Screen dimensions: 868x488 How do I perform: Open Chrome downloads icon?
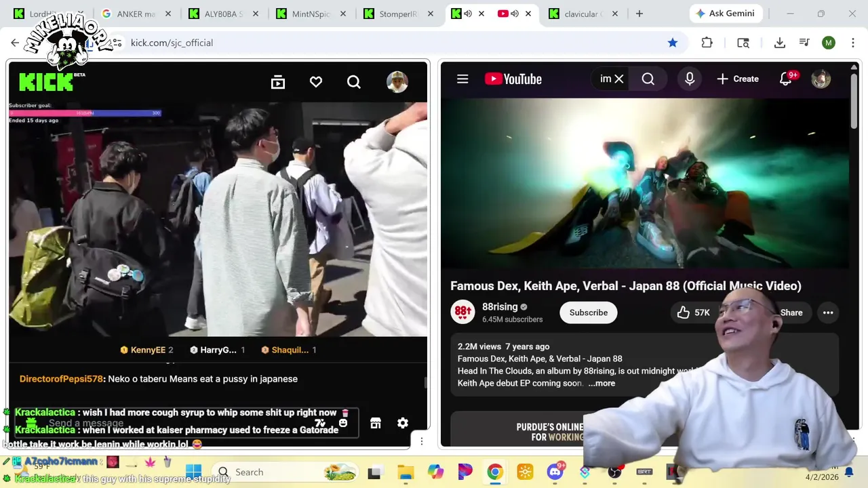pos(780,43)
